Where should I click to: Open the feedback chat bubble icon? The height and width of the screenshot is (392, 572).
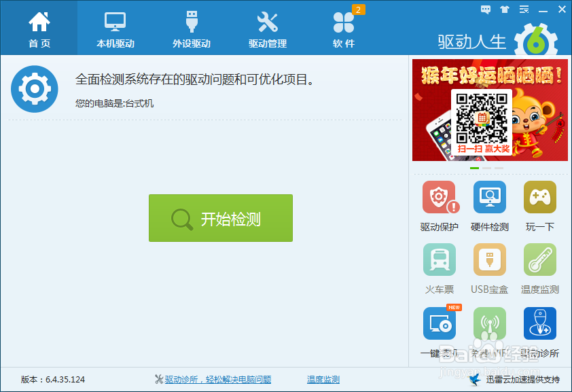tap(486, 10)
